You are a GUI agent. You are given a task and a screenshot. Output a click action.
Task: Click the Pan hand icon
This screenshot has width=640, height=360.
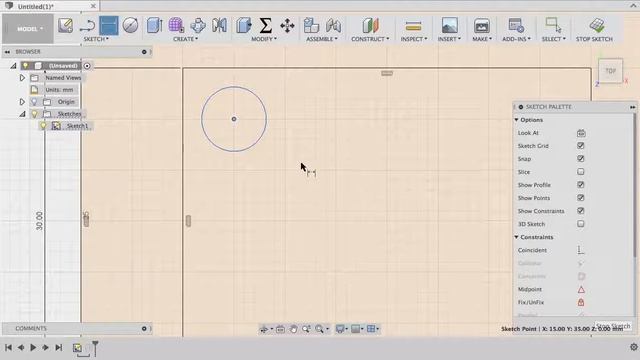[x=293, y=329]
